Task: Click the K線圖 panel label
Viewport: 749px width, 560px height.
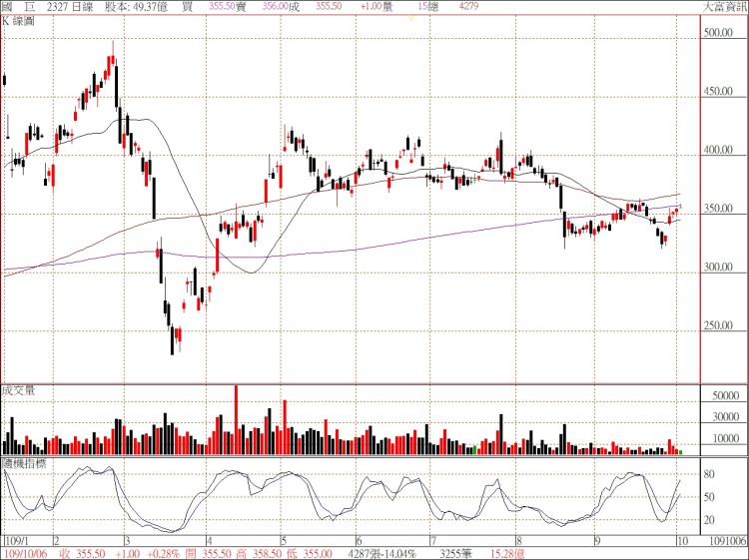Action: click(21, 20)
